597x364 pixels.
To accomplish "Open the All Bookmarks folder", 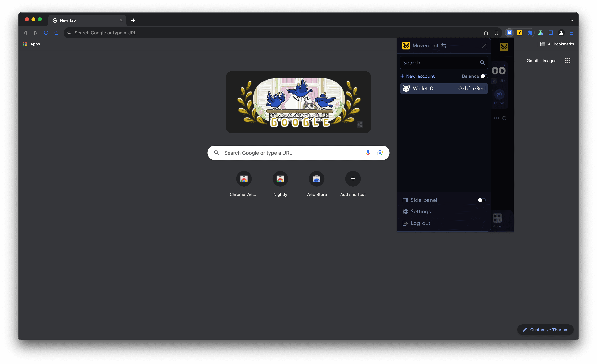I will point(557,44).
